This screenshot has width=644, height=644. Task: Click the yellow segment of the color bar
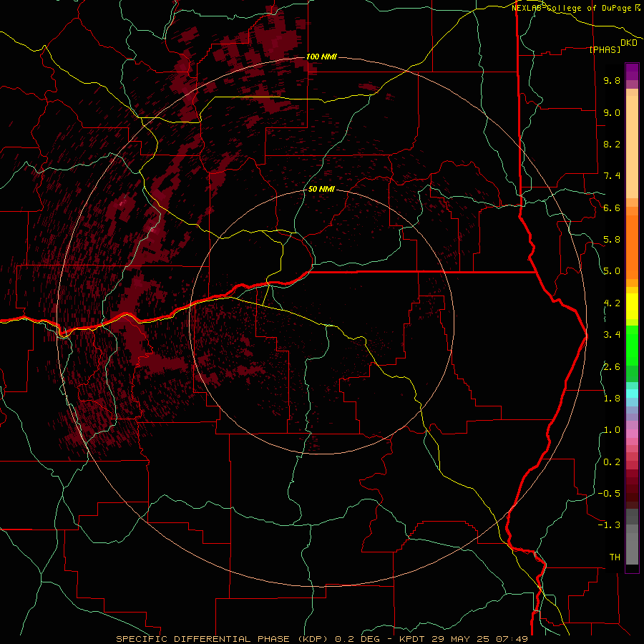[x=632, y=306]
